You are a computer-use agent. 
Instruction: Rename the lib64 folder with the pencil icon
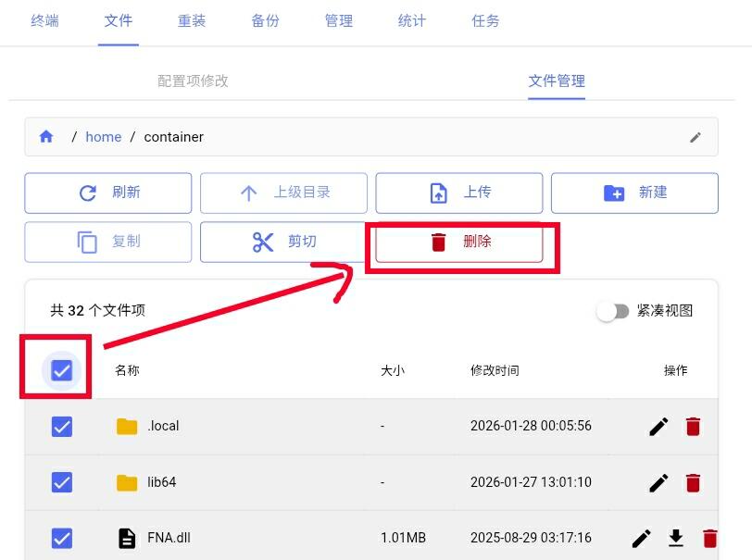click(x=658, y=482)
